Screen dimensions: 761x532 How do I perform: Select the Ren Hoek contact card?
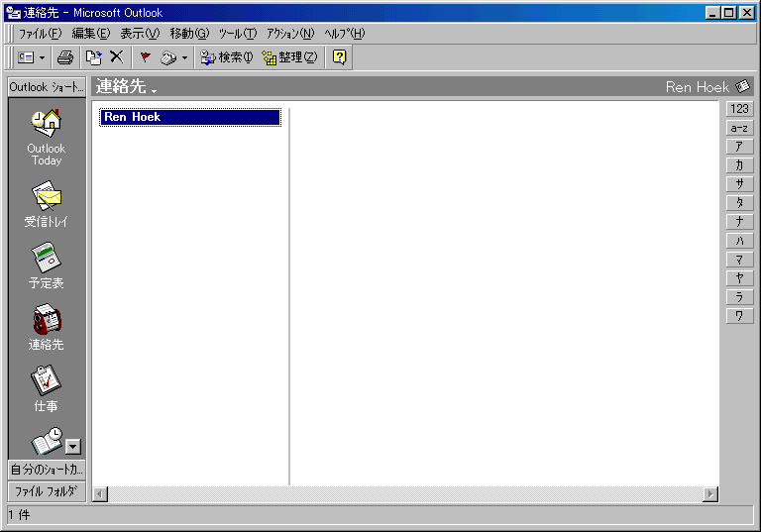[190, 117]
